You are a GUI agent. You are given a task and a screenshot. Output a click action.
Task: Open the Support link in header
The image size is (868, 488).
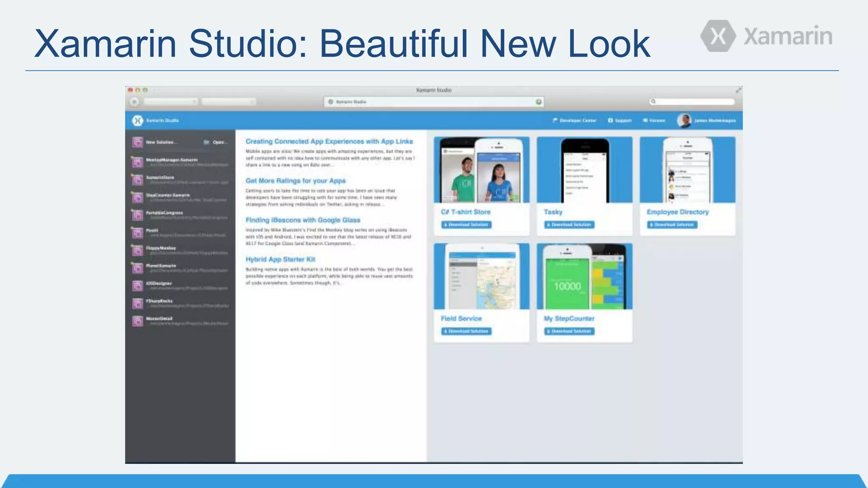point(620,121)
